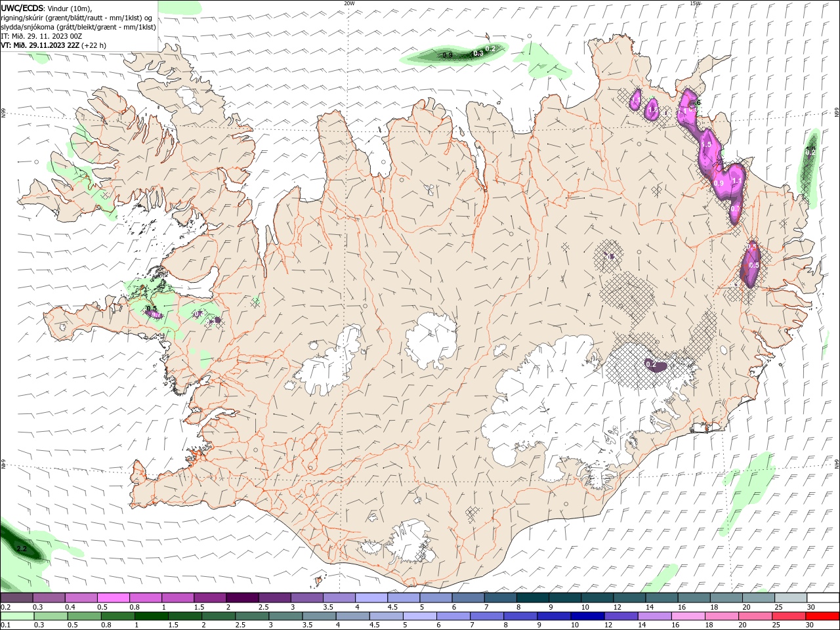Click upper legend swatch between 0.2 and 0.3
Viewport: 840px width, 630px height.
click(x=16, y=598)
